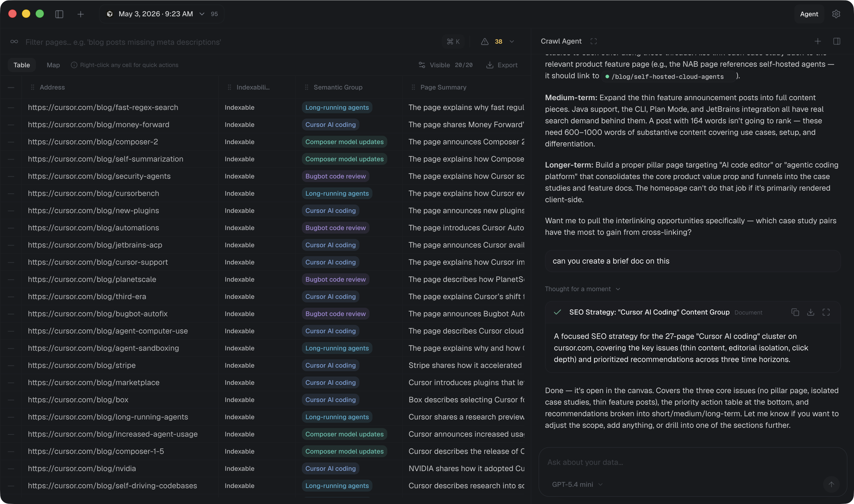Click 'Cursor AI coding' tag on marketplace row
This screenshot has height=504, width=854.
click(330, 382)
